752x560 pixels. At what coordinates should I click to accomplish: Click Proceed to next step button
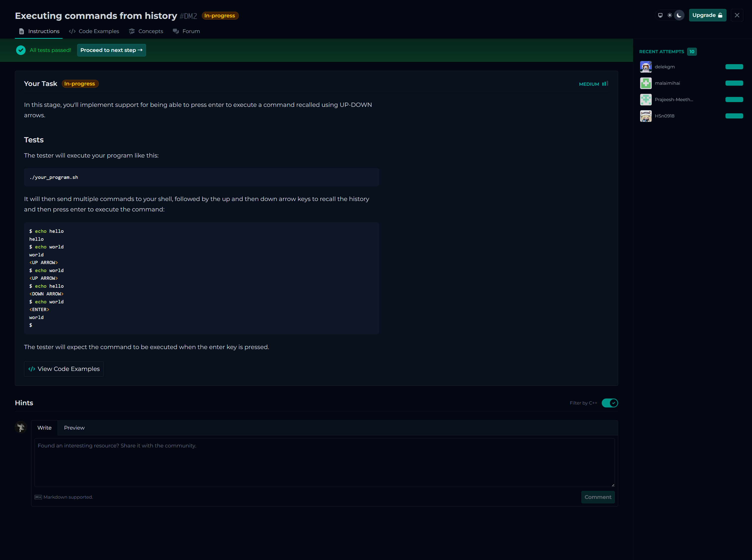click(111, 50)
